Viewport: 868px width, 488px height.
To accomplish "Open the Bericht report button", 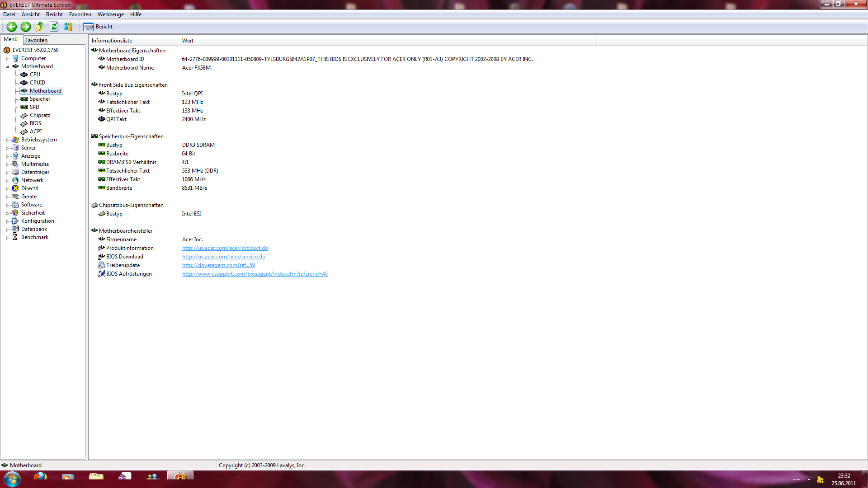I will coord(98,27).
